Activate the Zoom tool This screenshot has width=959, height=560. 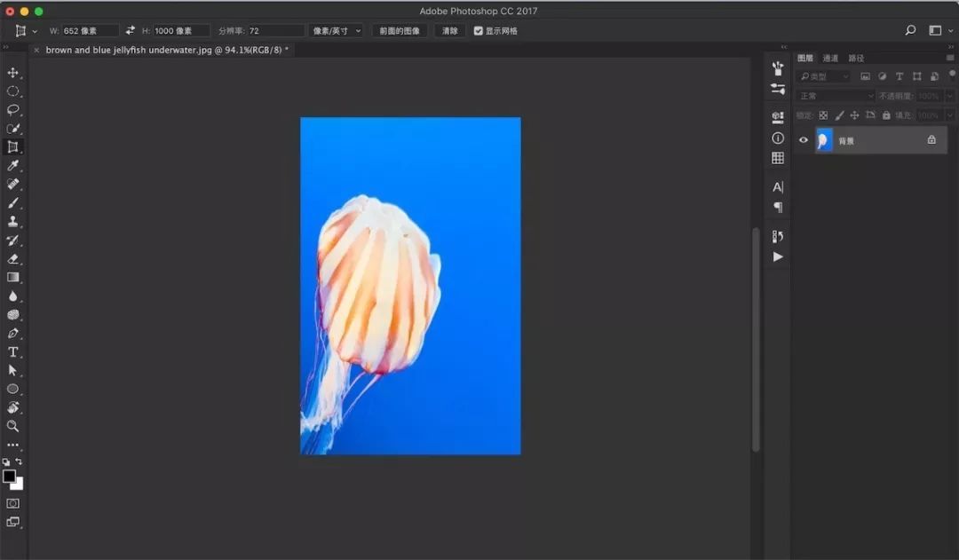point(12,427)
